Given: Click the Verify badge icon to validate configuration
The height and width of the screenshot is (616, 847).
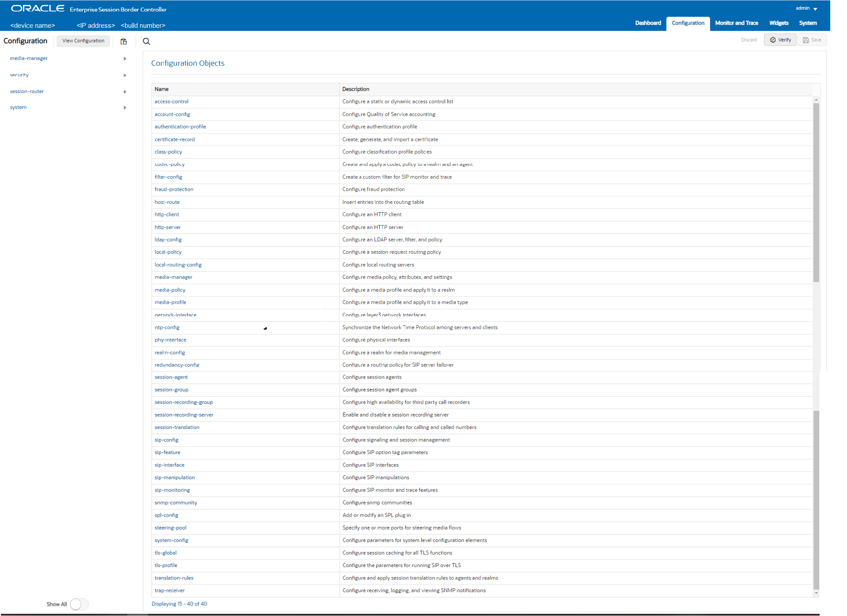Looking at the screenshot, I should click(772, 40).
